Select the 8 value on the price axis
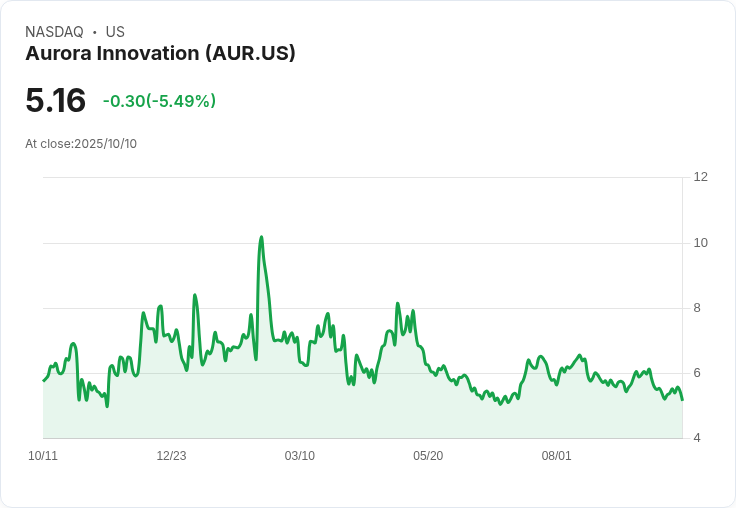This screenshot has height=508, width=736. point(697,308)
